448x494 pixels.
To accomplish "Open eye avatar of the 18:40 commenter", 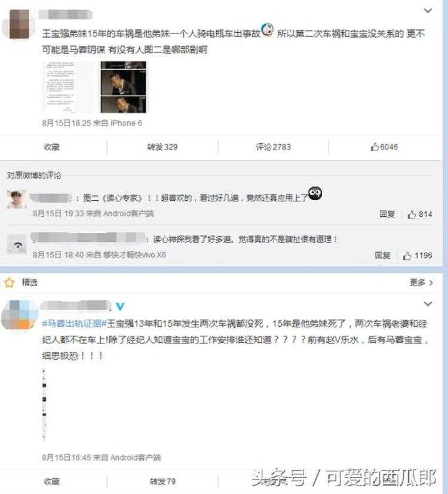I will pos(17,244).
